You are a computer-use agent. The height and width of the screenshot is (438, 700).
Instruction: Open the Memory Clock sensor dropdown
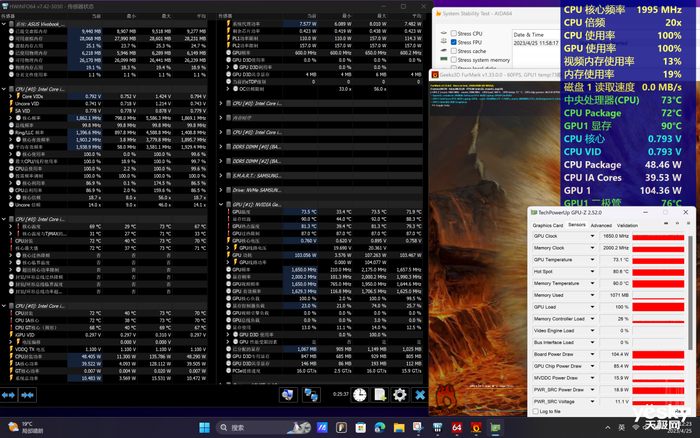[x=592, y=248]
